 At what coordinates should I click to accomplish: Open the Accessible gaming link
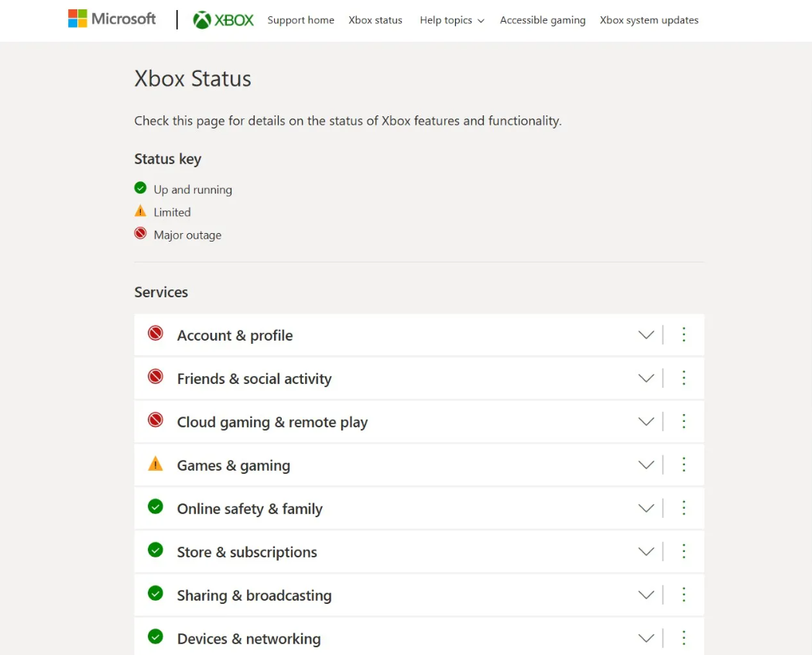[x=543, y=20]
